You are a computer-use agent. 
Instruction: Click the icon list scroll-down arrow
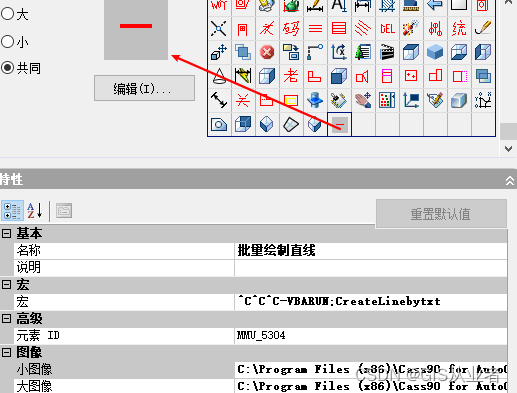click(508, 149)
